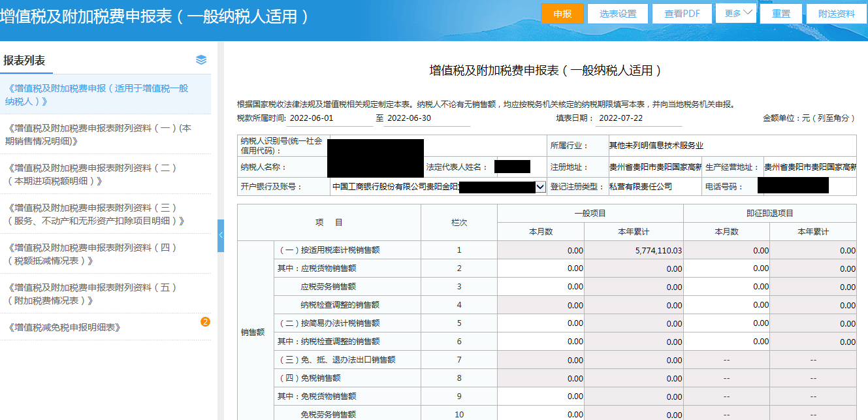Click 应税货物销售额 一般项目 本月数 cell

tap(541, 268)
